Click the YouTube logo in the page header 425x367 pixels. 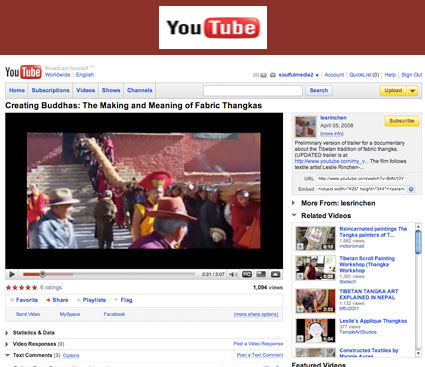pos(23,72)
